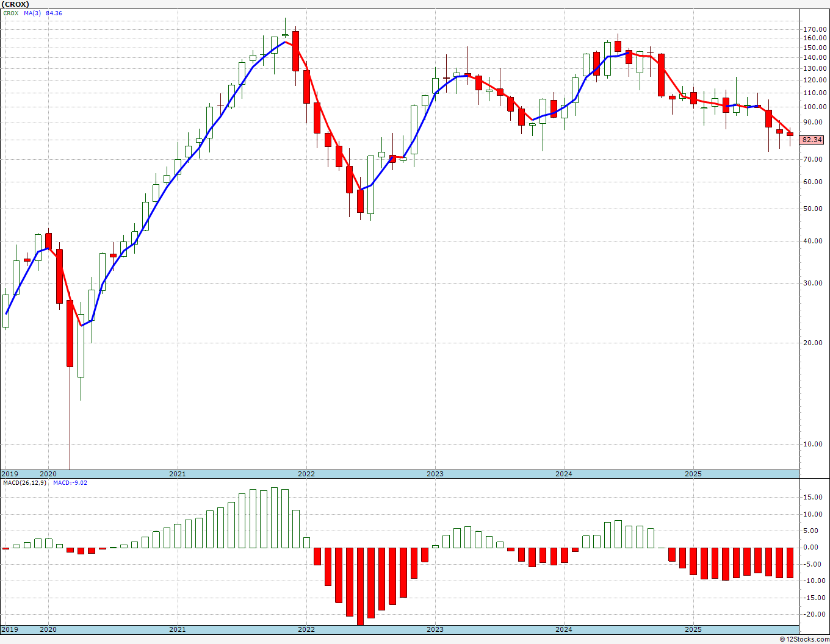The height and width of the screenshot is (644, 830).
Task: Click the MACD(26,12,9) indicator label
Action: [x=24, y=483]
